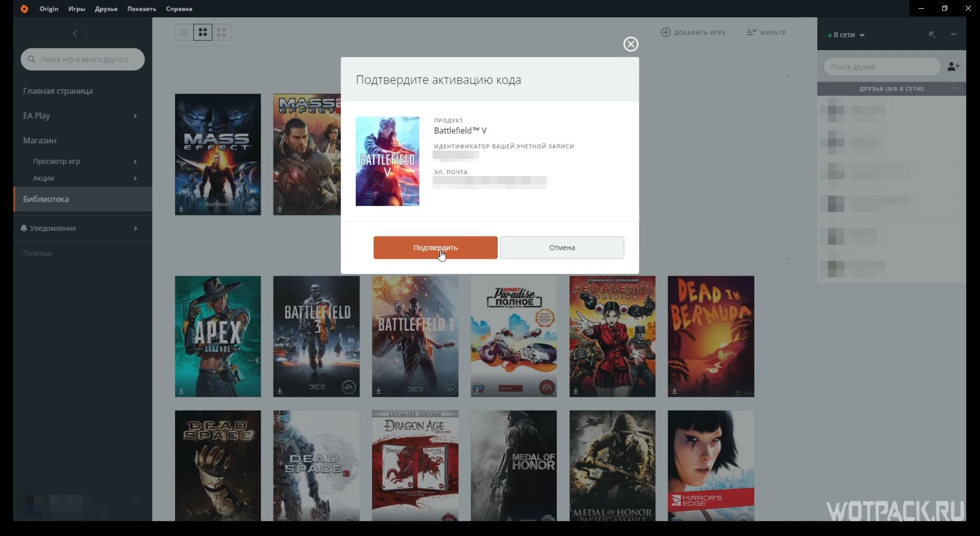This screenshot has height=536, width=980.
Task: Click the Подтвердить button
Action: 435,248
